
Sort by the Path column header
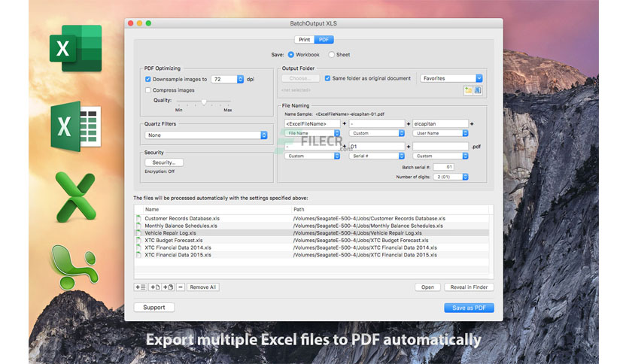pyautogui.click(x=389, y=209)
